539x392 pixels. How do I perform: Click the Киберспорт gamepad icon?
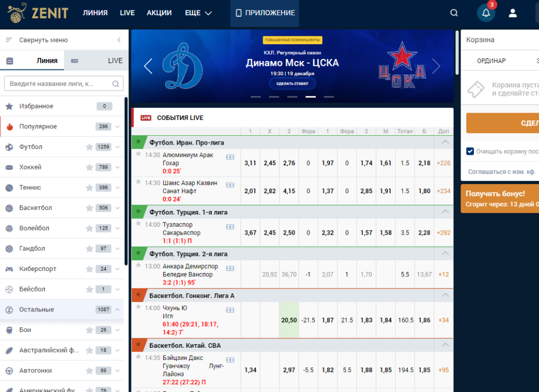(9, 269)
